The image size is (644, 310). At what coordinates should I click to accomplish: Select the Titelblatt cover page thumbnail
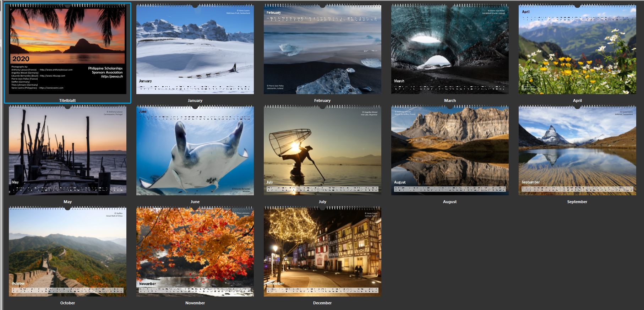coord(67,50)
